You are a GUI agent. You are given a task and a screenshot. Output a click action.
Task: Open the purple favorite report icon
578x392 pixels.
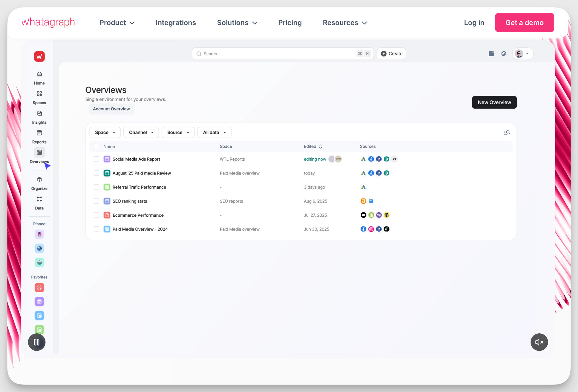coord(39,302)
